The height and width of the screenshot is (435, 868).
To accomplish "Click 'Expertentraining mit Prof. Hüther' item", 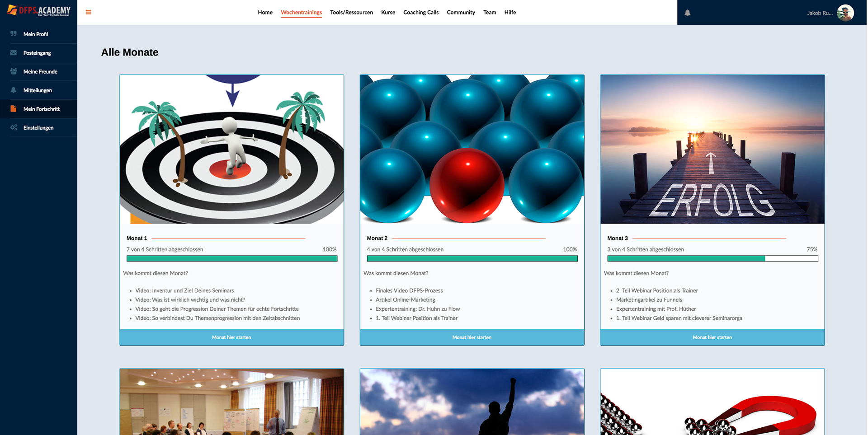I will pos(656,309).
